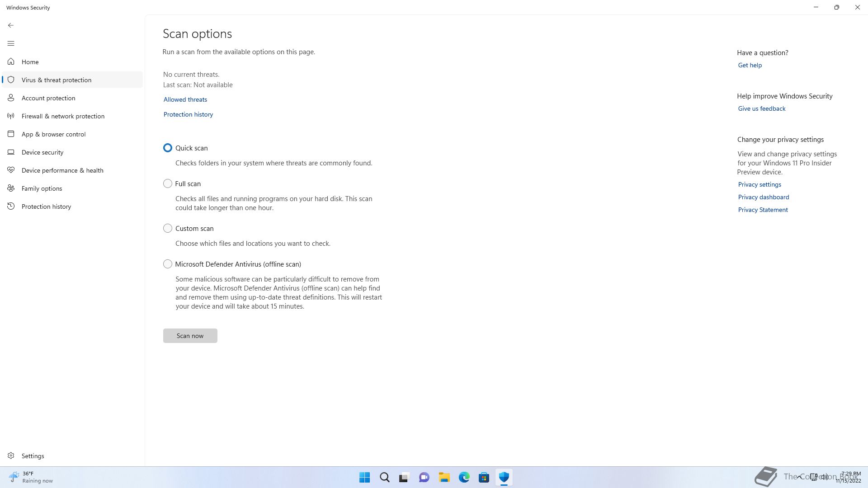
Task: Click Give us feedback link
Action: pyautogui.click(x=761, y=108)
